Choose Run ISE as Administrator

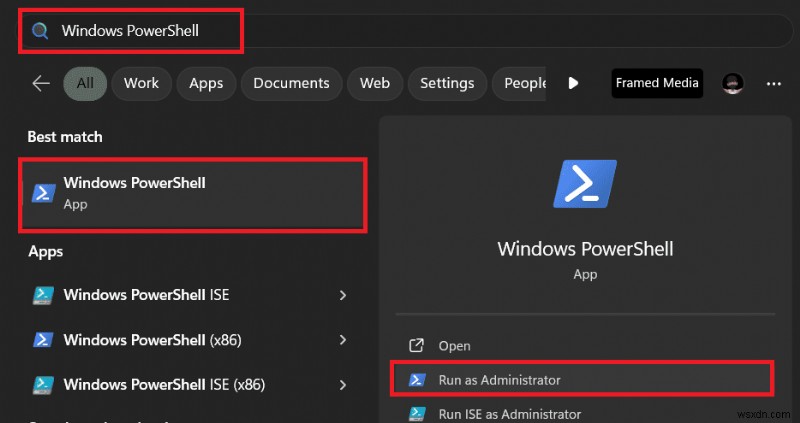[x=585, y=413]
